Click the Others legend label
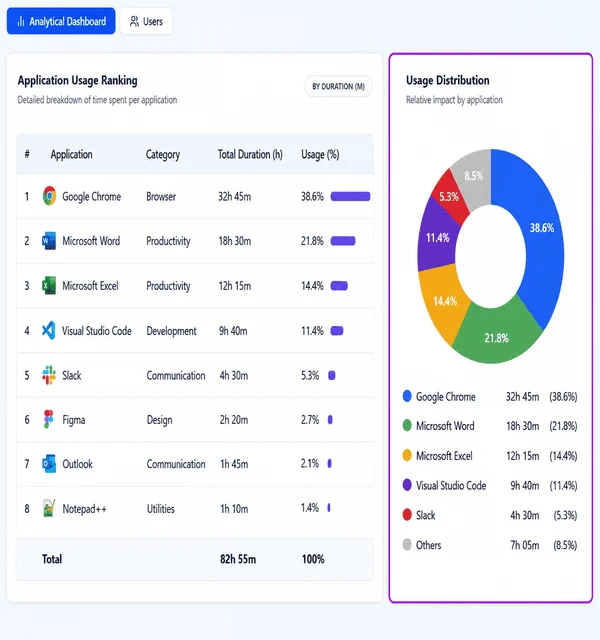Image resolution: width=600 pixels, height=640 pixels. tap(429, 545)
